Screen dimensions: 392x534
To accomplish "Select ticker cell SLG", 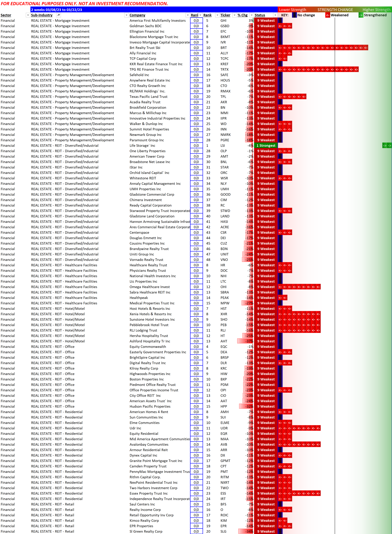I will pyautogui.click(x=223, y=531).
